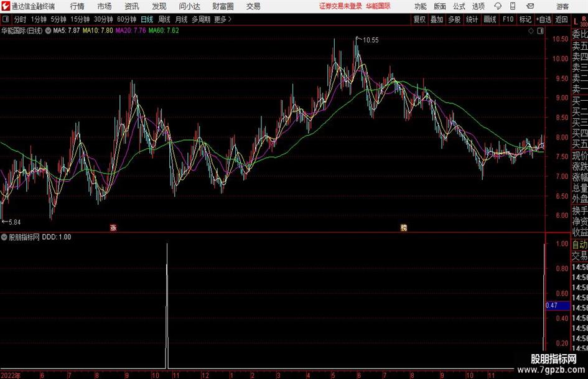
Task: Expand main chart indicator settings arrow
Action: (x=48, y=30)
